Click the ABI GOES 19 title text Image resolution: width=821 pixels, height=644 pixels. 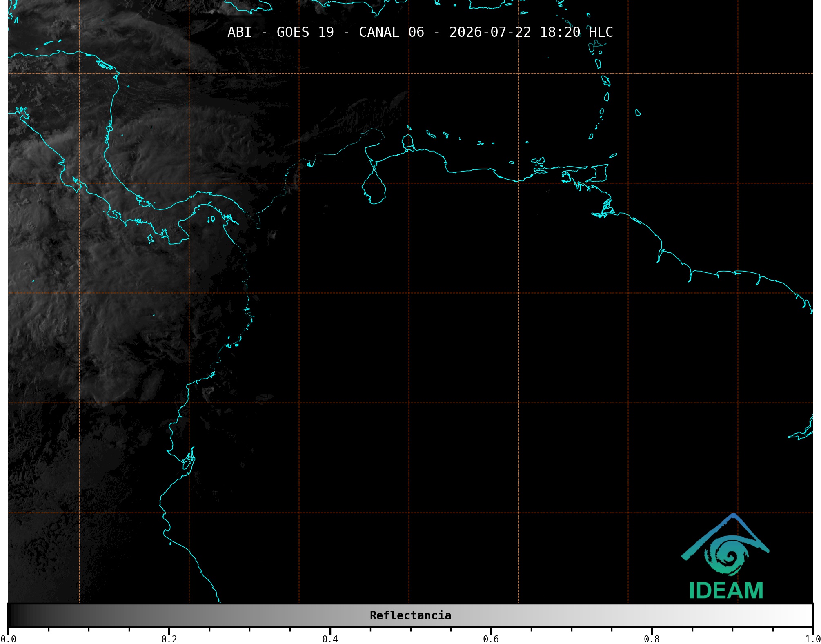[420, 32]
